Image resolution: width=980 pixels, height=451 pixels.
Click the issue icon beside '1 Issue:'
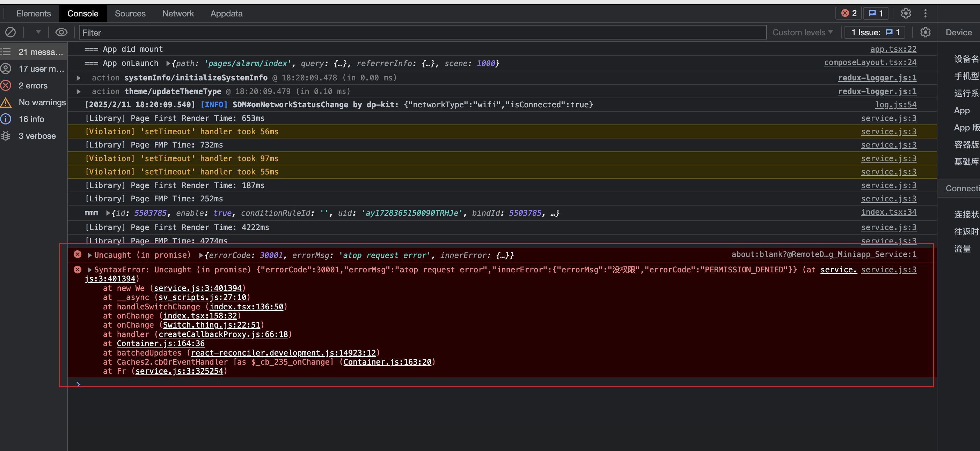point(889,33)
